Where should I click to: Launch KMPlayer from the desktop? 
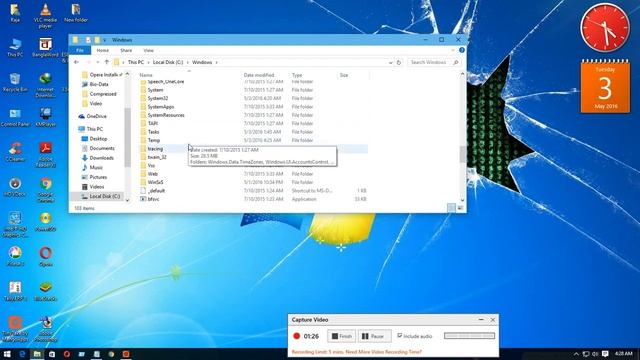click(x=45, y=118)
